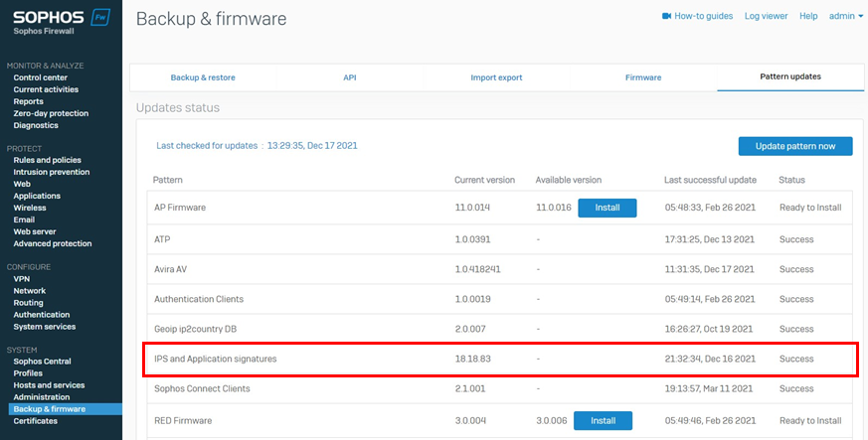Click the Pattern column header
This screenshot has height=440, width=868.
(168, 180)
